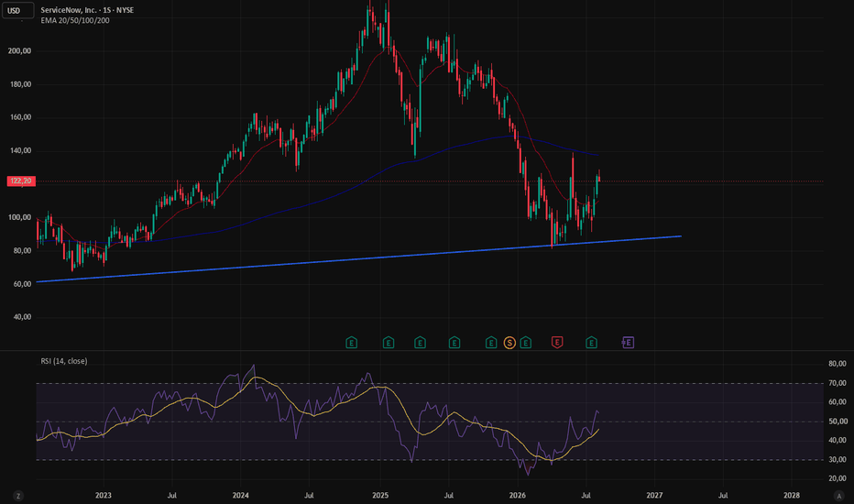Click the 30,00 RSI scale label

[x=838, y=459]
